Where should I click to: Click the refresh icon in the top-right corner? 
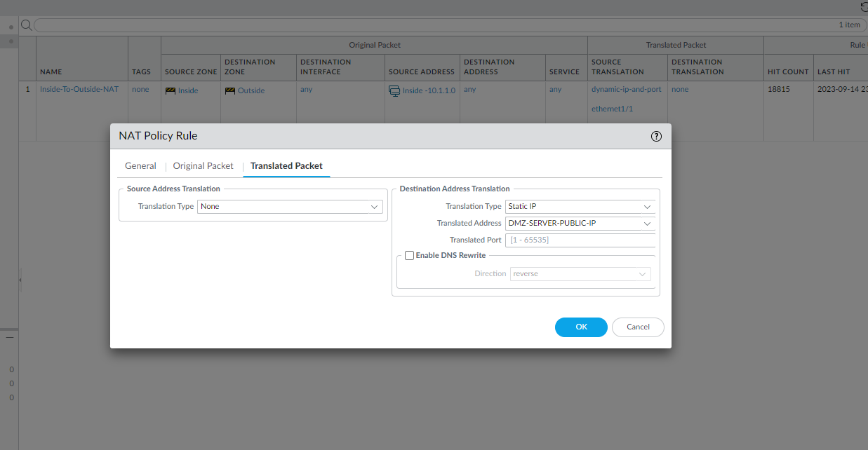click(863, 7)
